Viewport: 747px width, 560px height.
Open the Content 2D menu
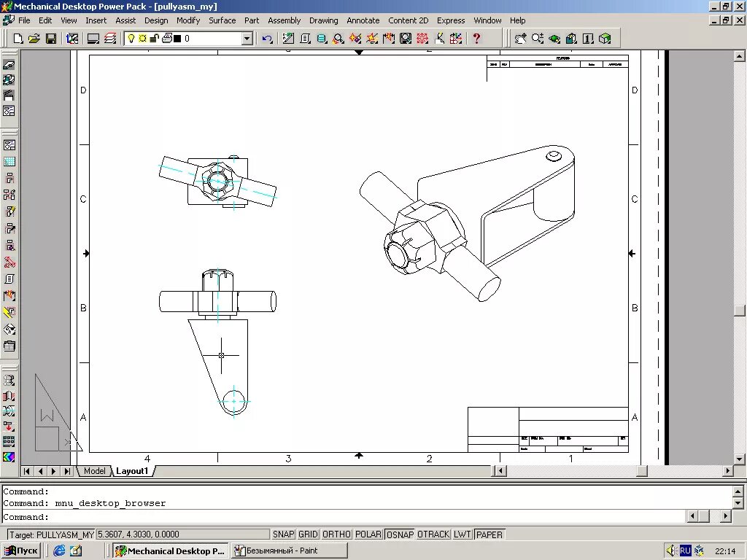click(409, 20)
